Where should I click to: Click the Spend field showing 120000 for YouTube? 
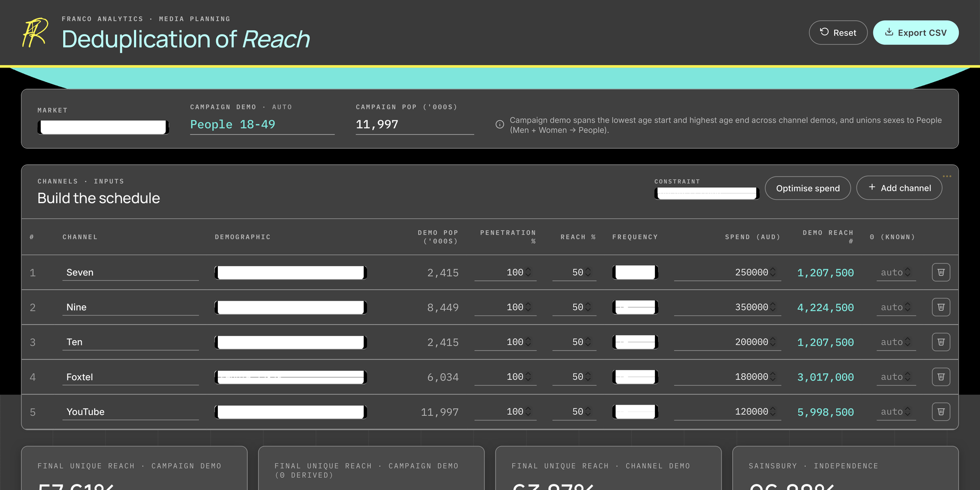point(727,412)
